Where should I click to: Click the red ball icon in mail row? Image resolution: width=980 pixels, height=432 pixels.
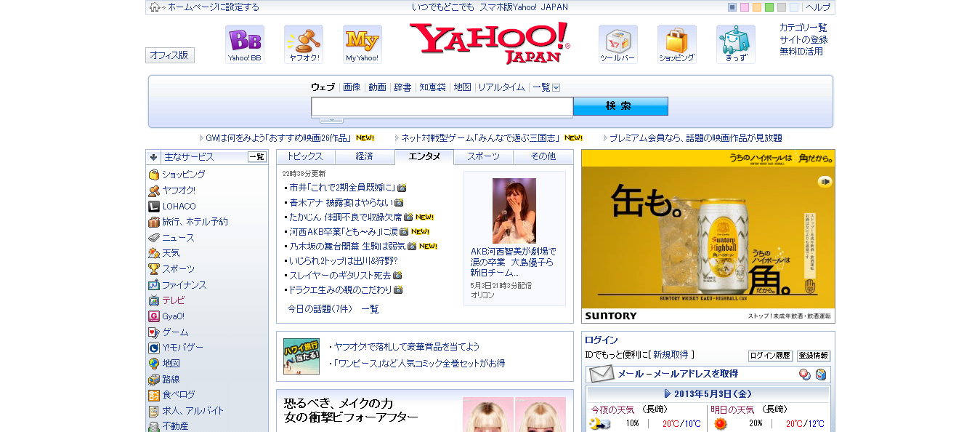pos(805,375)
